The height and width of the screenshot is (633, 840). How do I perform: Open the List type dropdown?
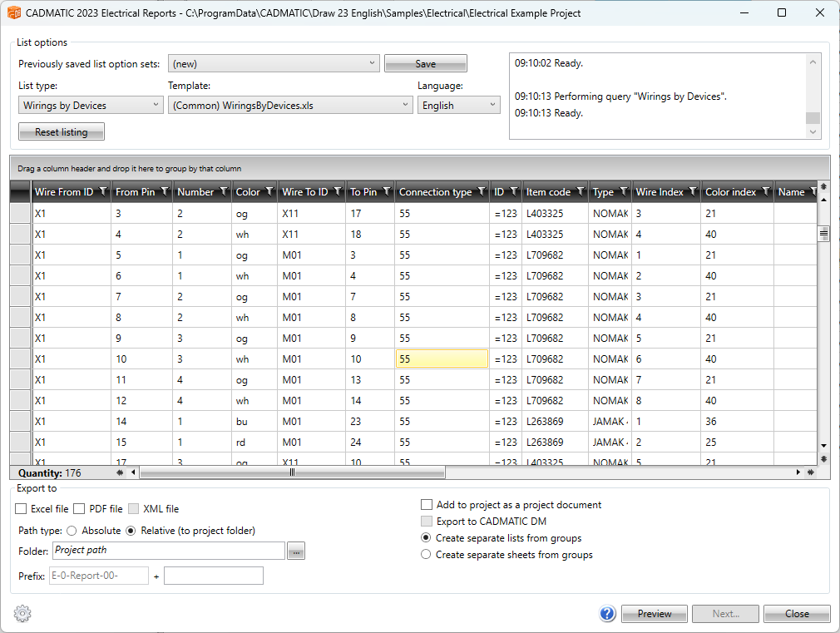(91, 106)
